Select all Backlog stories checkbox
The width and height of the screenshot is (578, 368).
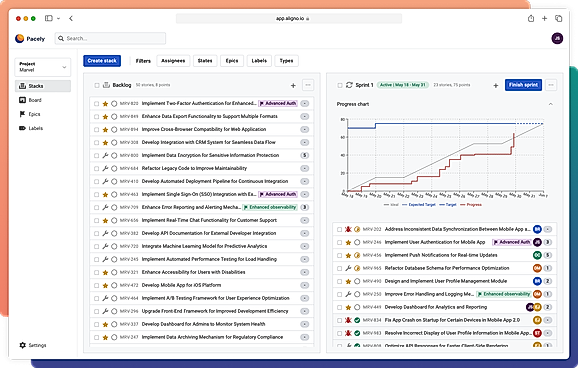[x=97, y=86]
